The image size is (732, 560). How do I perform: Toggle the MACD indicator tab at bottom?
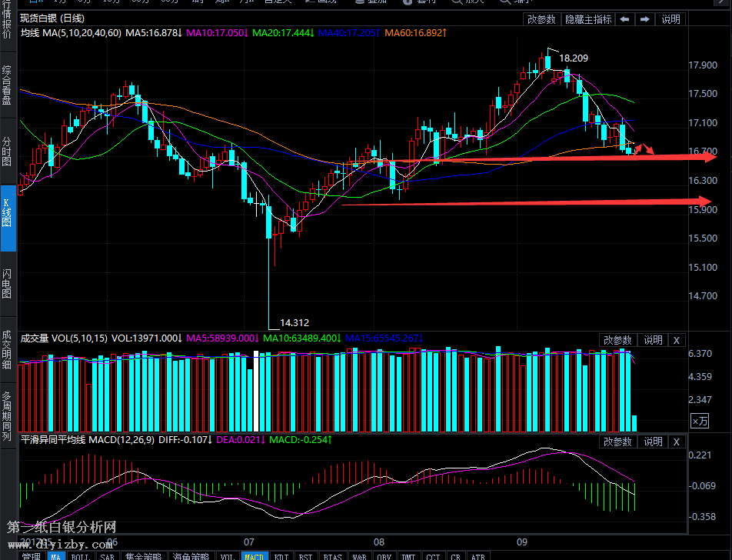(255, 556)
